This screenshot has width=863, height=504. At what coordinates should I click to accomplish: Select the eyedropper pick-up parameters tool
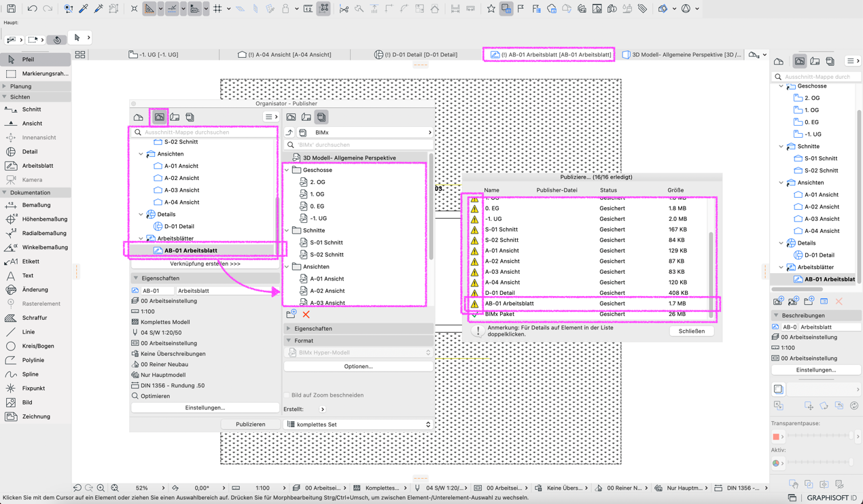click(x=84, y=9)
